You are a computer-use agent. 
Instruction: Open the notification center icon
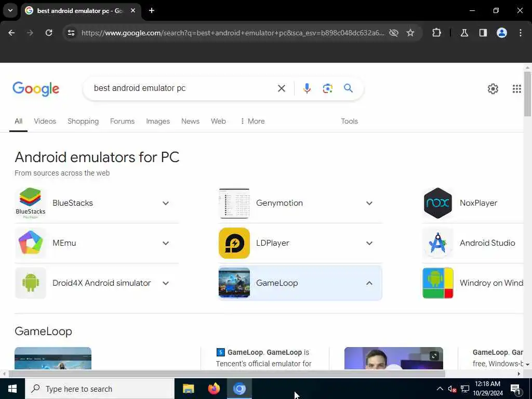pos(516,389)
